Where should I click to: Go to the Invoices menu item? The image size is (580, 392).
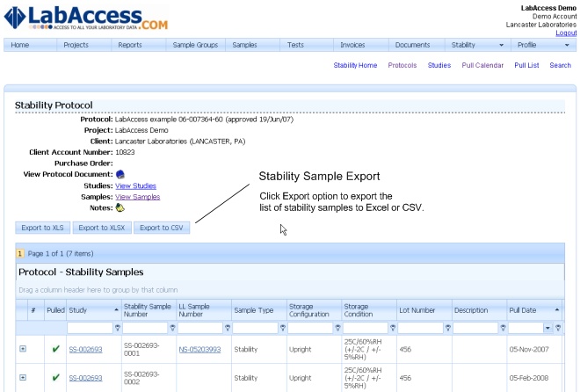352,44
